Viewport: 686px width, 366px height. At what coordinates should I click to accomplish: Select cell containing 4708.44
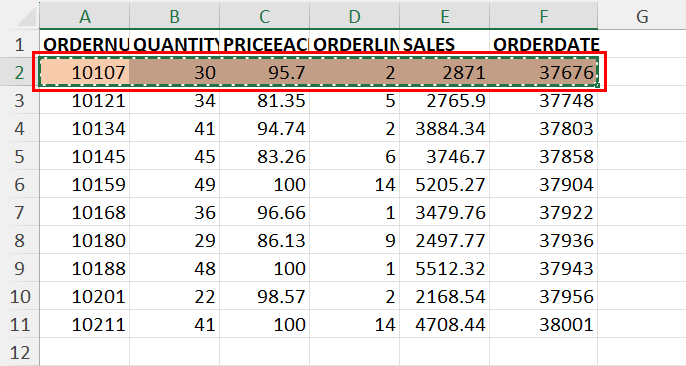click(x=444, y=324)
